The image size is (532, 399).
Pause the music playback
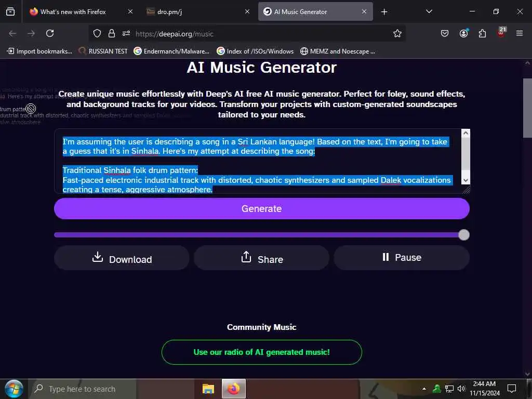[402, 258]
